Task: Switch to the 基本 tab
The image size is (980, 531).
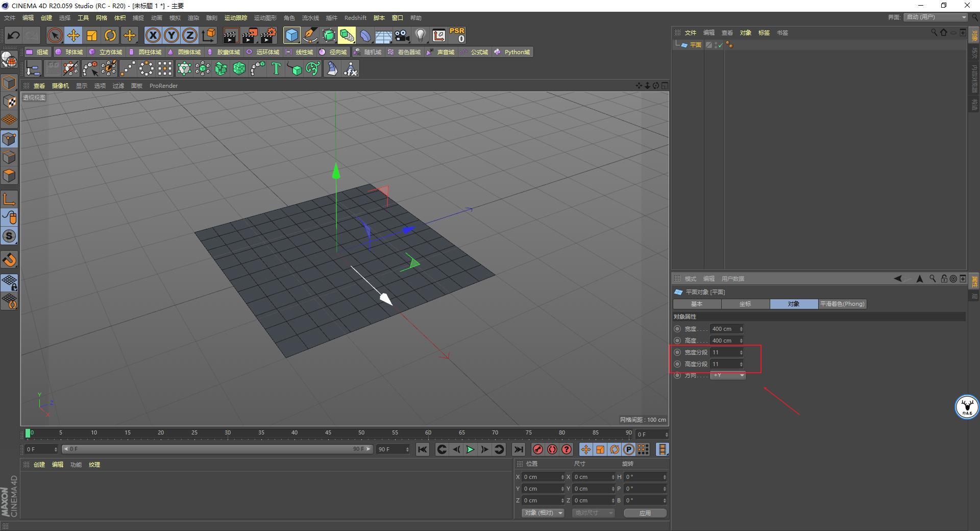Action: pyautogui.click(x=697, y=304)
